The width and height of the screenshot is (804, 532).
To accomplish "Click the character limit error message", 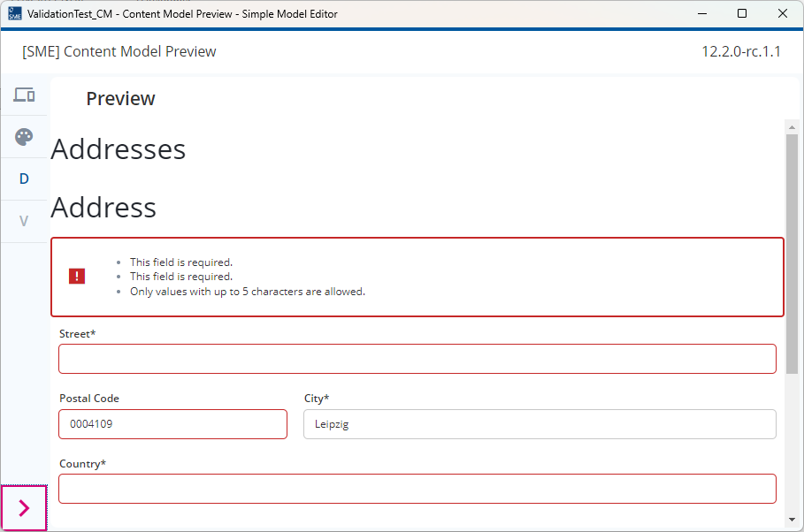I will pos(247,292).
